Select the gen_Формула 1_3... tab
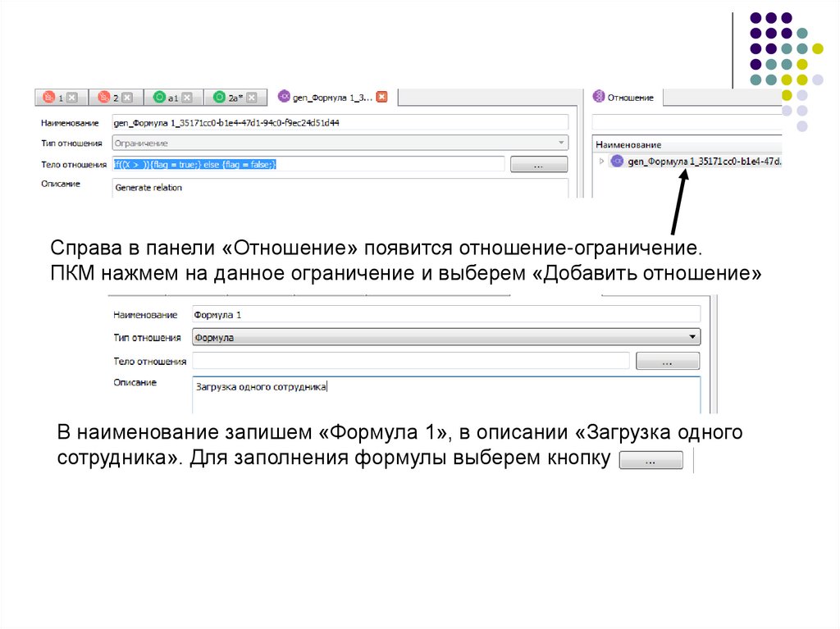 332,98
